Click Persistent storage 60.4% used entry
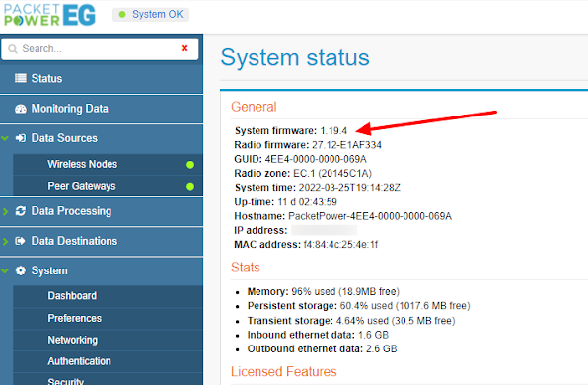 tap(358, 306)
